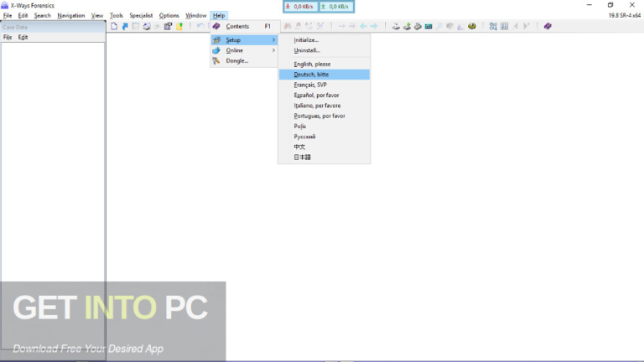Click the Save disk toolbar icon
The image size is (644, 362).
[136, 26]
